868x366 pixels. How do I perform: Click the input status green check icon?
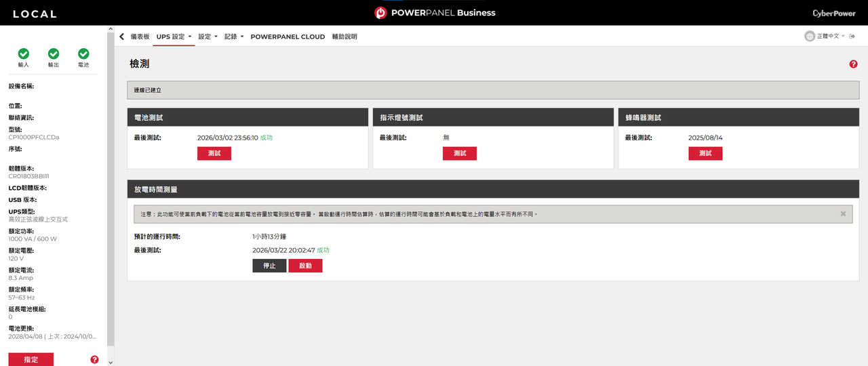point(24,54)
